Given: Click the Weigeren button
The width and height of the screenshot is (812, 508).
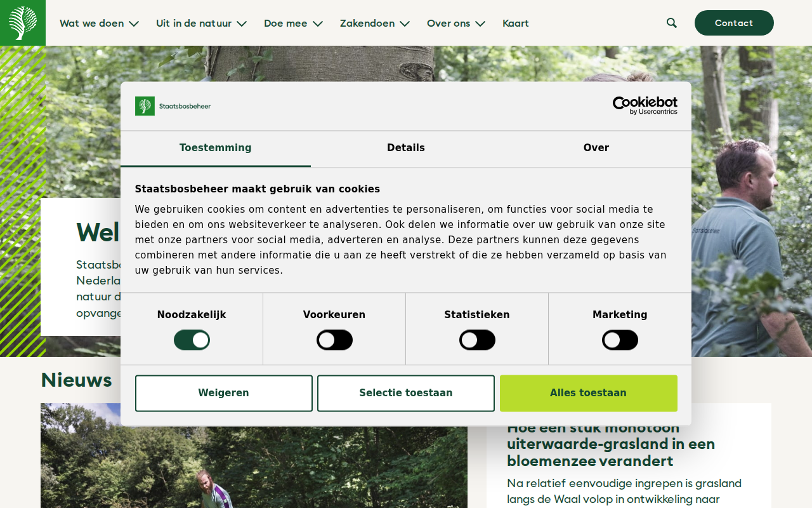Looking at the screenshot, I should click(x=223, y=393).
